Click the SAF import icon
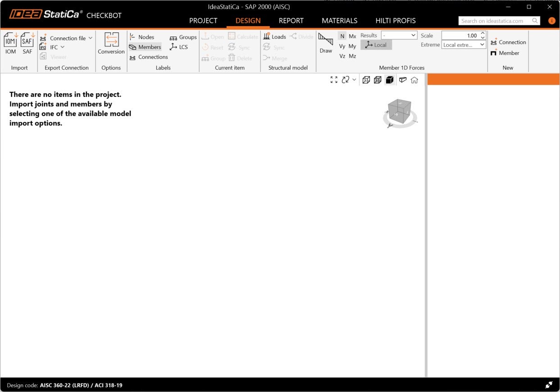This screenshot has width=560, height=392. tap(27, 41)
